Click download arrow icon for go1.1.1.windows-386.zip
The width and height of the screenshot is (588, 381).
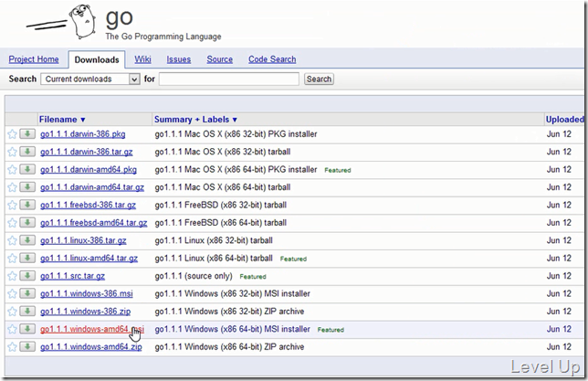(x=27, y=312)
